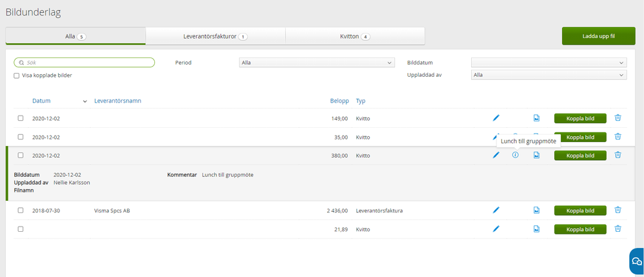Open the Period dropdown
644x277 pixels.
[316, 63]
